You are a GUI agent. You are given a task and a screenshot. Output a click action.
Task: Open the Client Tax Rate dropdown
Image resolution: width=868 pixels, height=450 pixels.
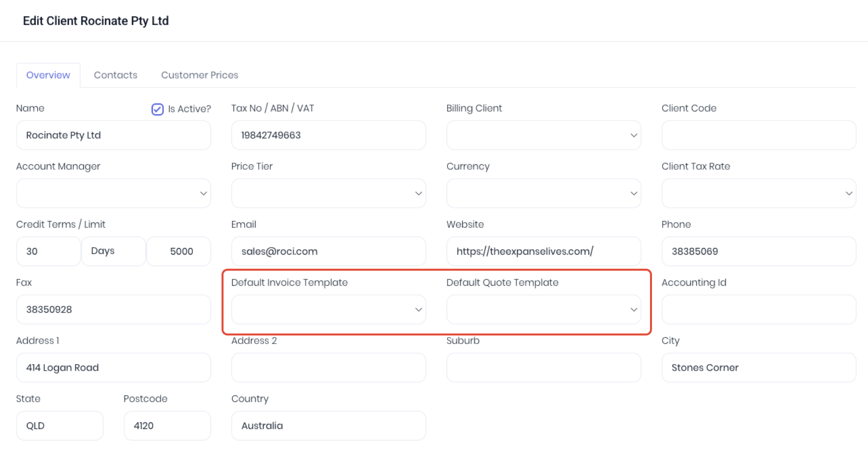(x=758, y=193)
